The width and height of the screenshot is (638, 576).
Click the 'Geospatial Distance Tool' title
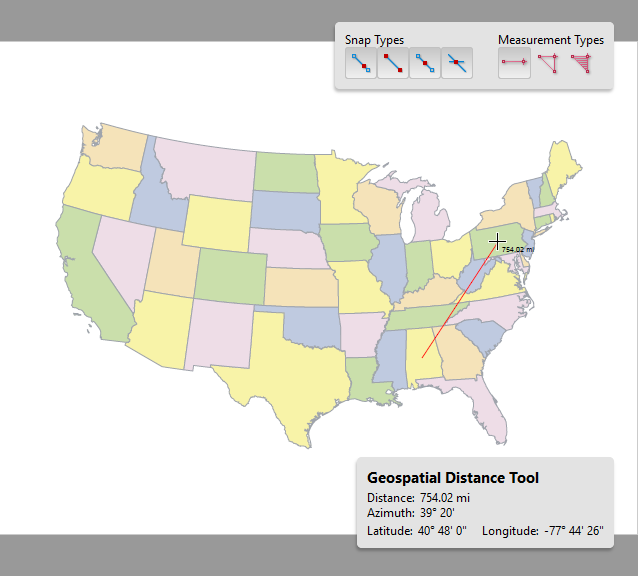pyautogui.click(x=453, y=478)
